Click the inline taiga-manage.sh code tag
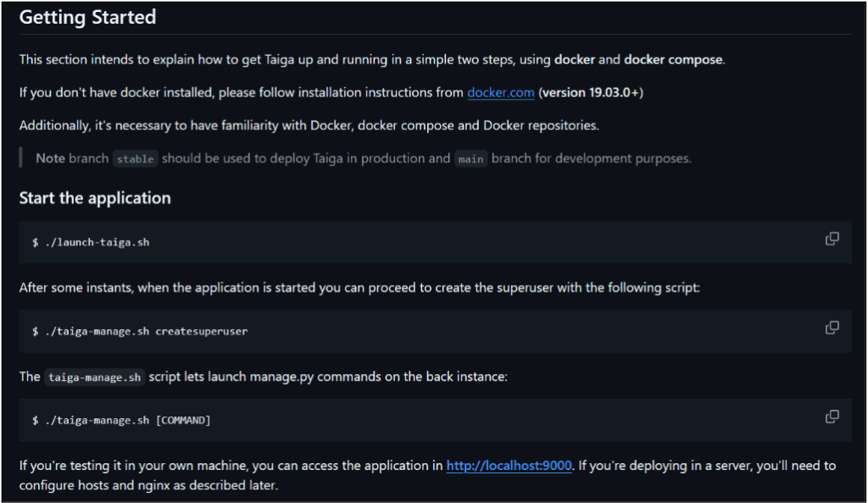Image resolution: width=868 pixels, height=503 pixels. pos(94,377)
